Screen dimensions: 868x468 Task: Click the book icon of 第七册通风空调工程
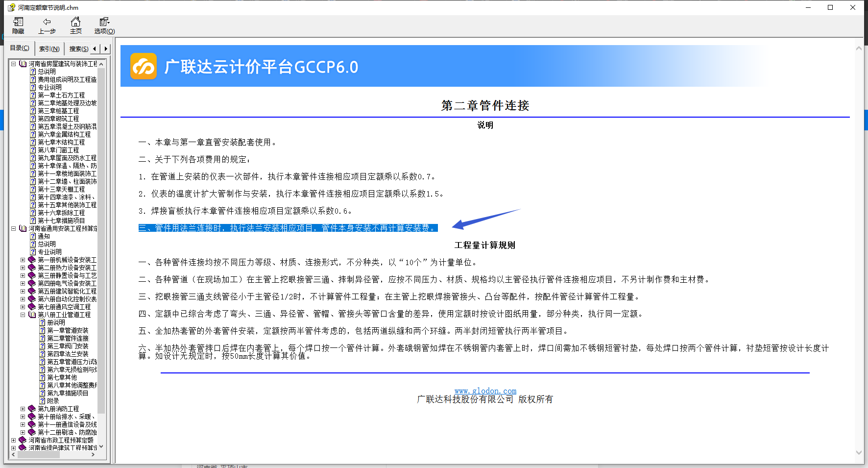tap(32, 307)
